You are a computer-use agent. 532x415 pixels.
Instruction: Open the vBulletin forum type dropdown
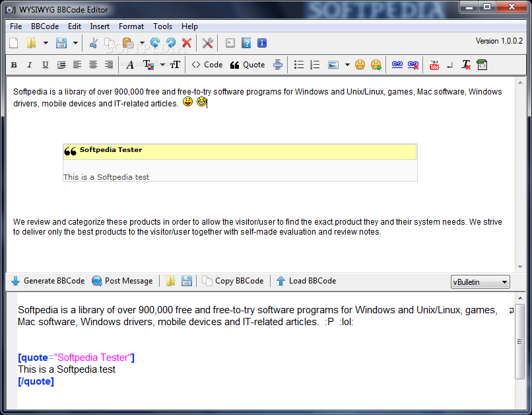click(480, 282)
